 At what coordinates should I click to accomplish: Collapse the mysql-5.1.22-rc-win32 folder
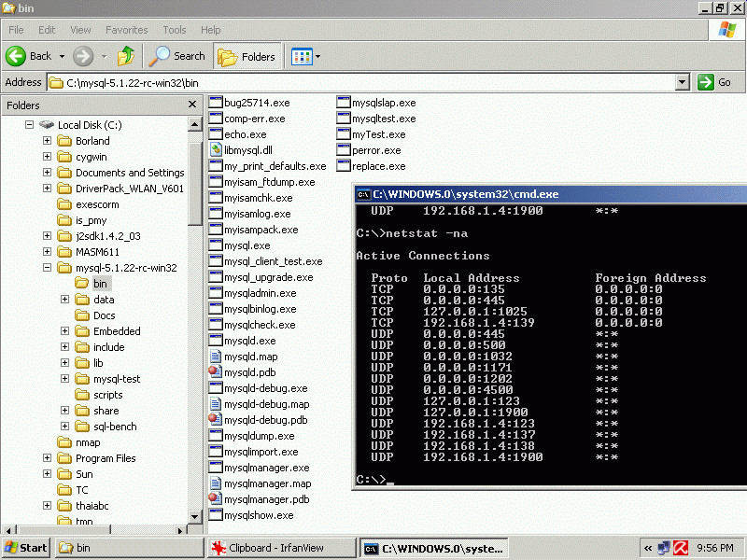coord(48,268)
